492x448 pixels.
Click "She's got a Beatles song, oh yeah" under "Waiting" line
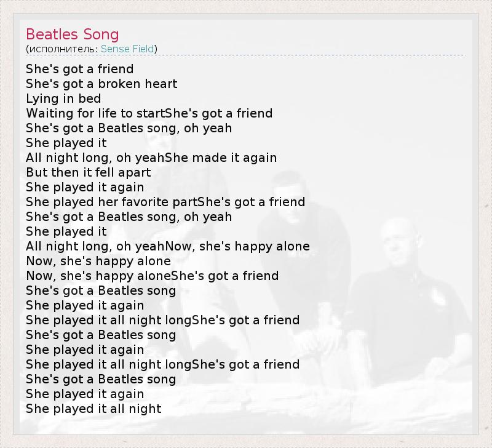point(129,128)
